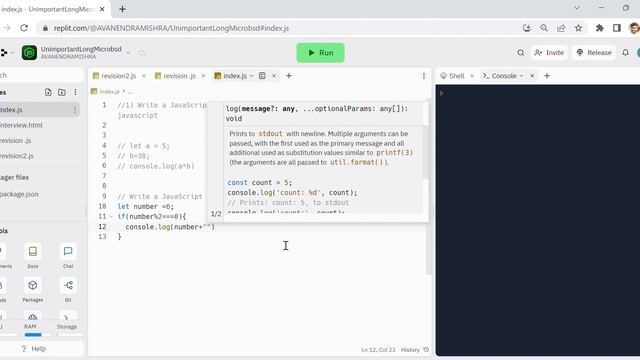Expand the Console tab dropdown
The height and width of the screenshot is (360, 640).
521,76
